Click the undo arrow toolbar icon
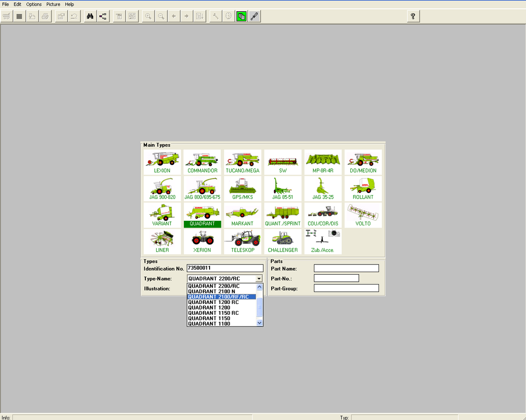 click(x=74, y=16)
